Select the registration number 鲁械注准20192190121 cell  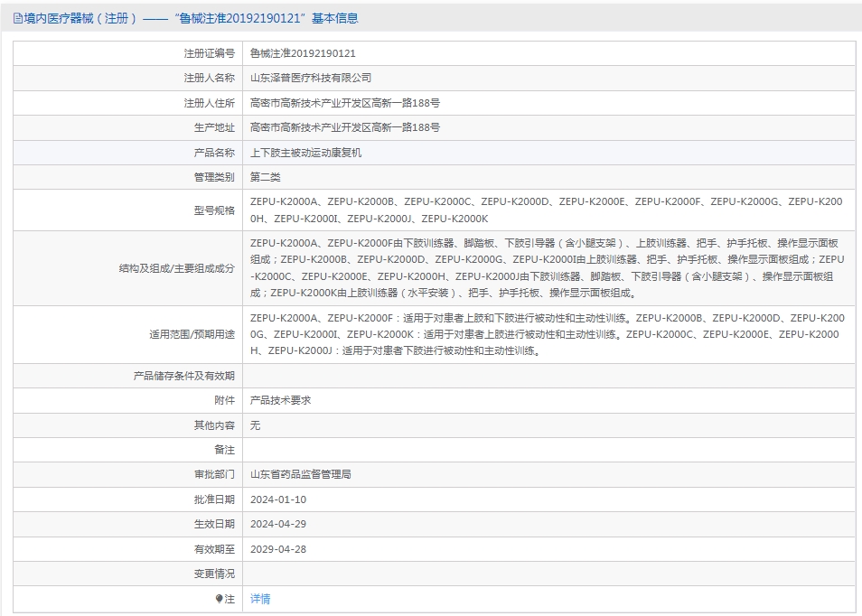(303, 52)
